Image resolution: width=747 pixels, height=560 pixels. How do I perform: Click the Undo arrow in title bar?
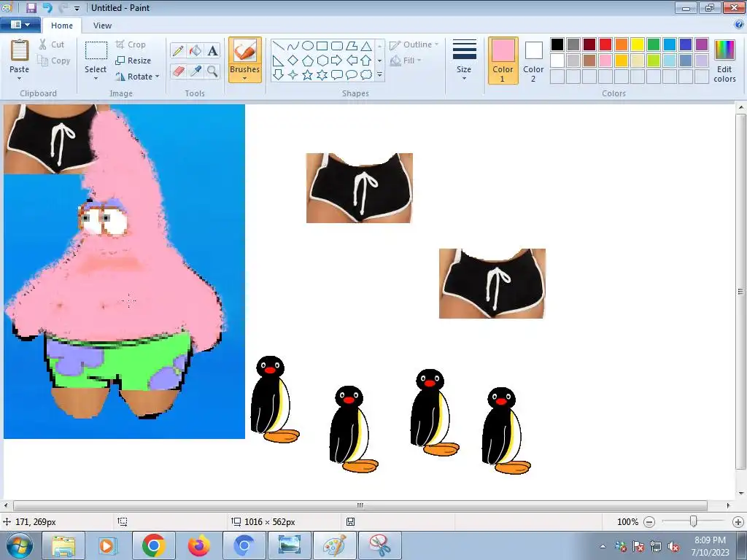pyautogui.click(x=47, y=7)
